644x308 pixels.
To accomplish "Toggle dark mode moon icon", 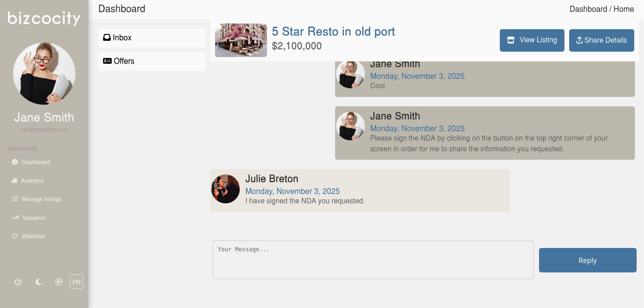I will click(39, 282).
